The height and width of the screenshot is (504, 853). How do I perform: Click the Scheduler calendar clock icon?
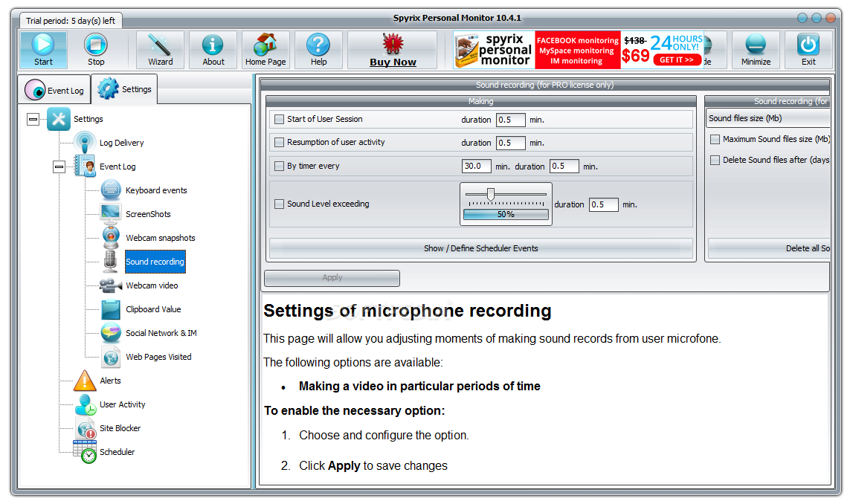[85, 452]
